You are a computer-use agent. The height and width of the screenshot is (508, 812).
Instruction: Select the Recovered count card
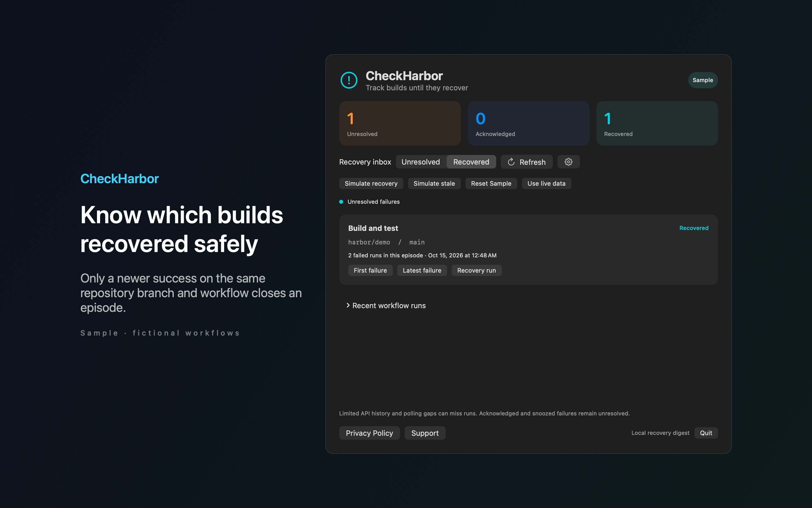point(657,123)
